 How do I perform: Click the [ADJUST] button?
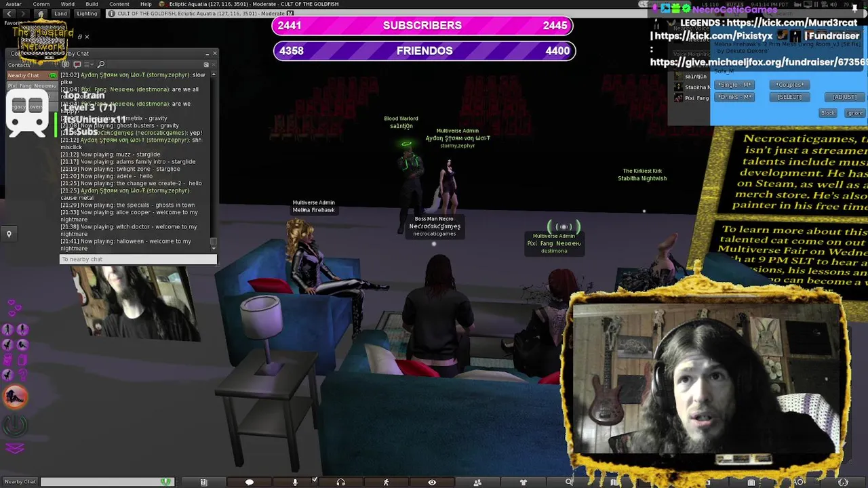coord(844,97)
